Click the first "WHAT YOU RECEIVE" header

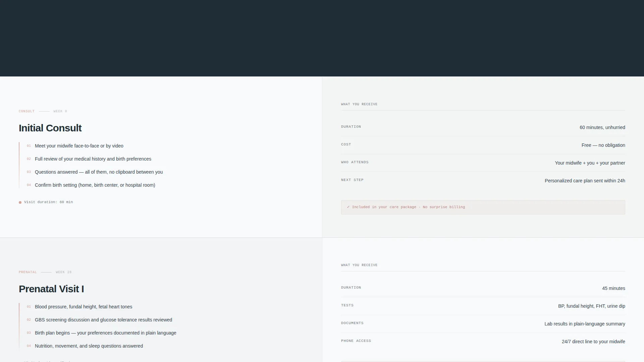pyautogui.click(x=359, y=104)
